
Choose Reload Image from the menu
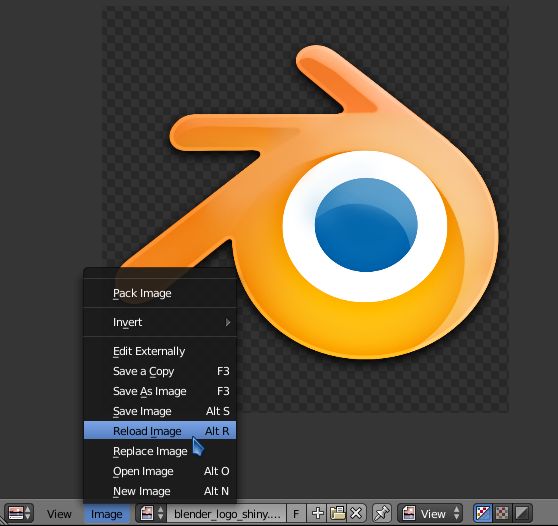[x=160, y=431]
